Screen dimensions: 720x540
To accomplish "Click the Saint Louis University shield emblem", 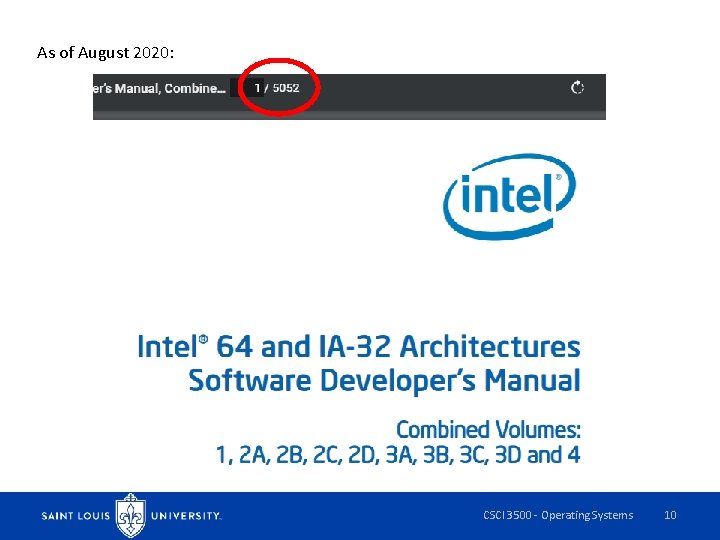I will click(x=131, y=515).
